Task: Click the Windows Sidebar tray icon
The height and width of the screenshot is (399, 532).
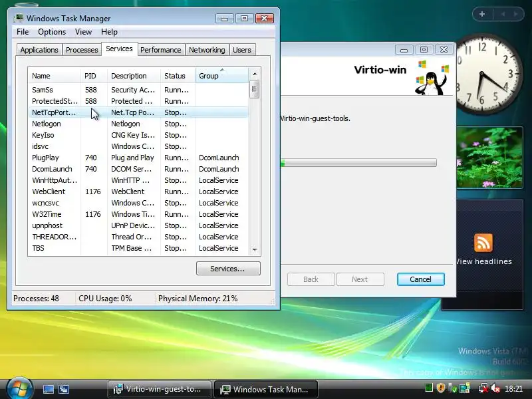Action: (x=464, y=388)
